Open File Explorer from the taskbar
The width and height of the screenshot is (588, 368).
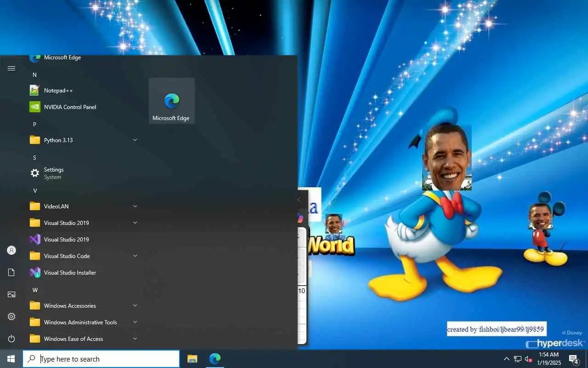coord(192,359)
